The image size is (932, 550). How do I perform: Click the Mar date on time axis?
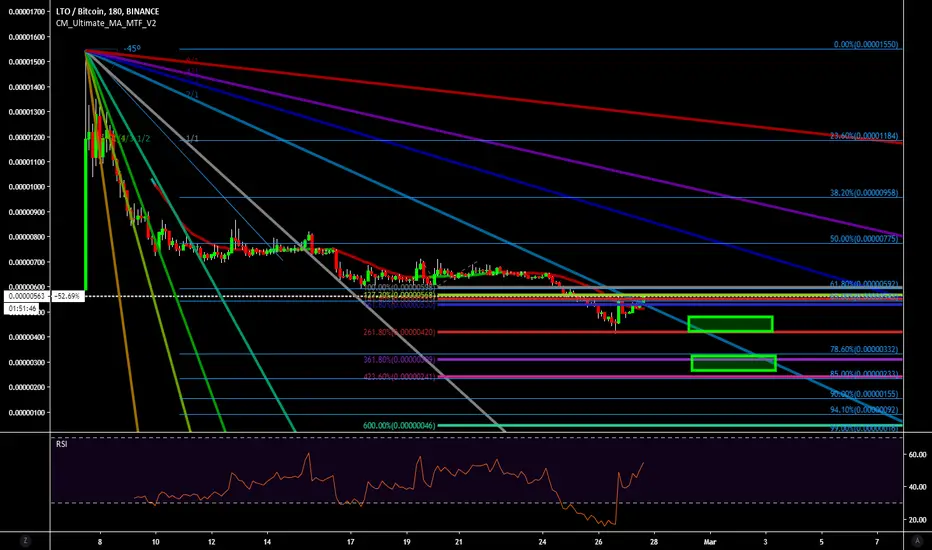coord(710,542)
